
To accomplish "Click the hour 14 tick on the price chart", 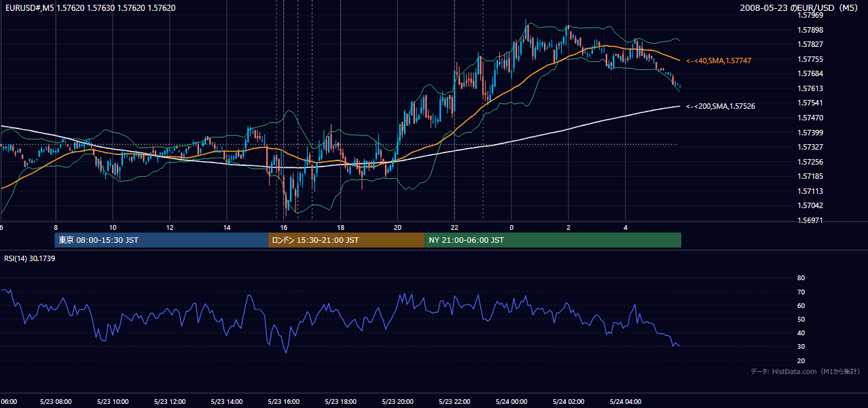I will tap(227, 227).
